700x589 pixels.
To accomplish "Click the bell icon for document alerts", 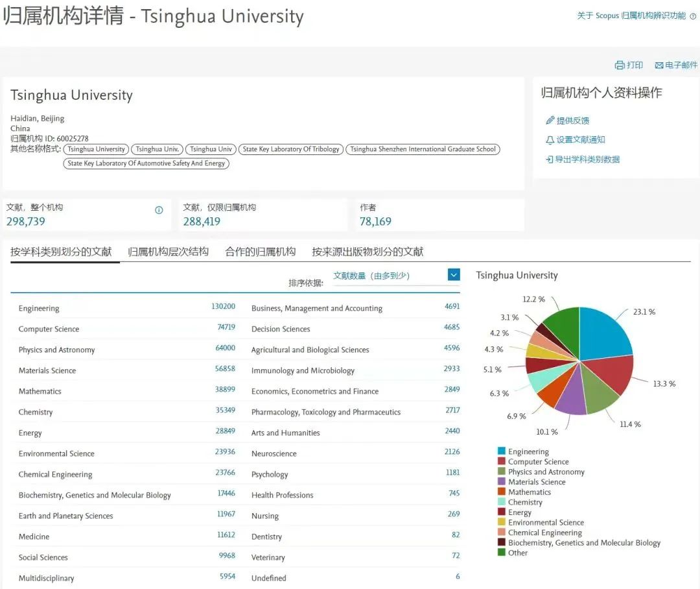I will [550, 140].
